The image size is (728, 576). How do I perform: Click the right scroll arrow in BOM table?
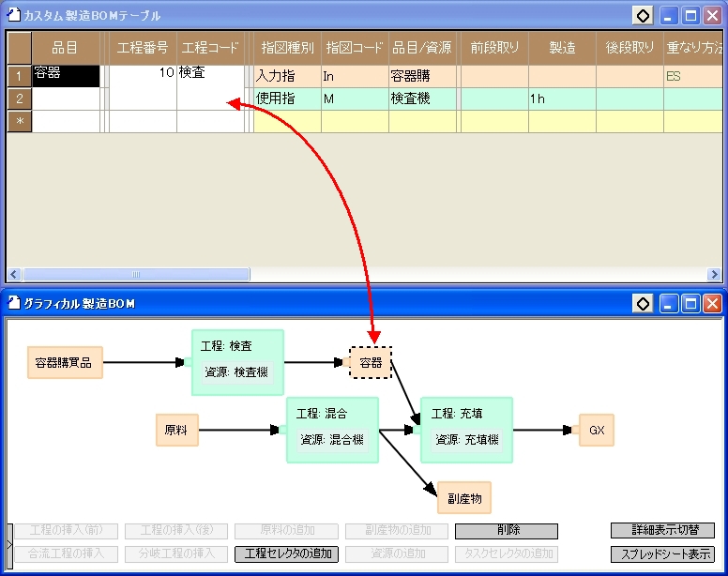click(x=714, y=274)
